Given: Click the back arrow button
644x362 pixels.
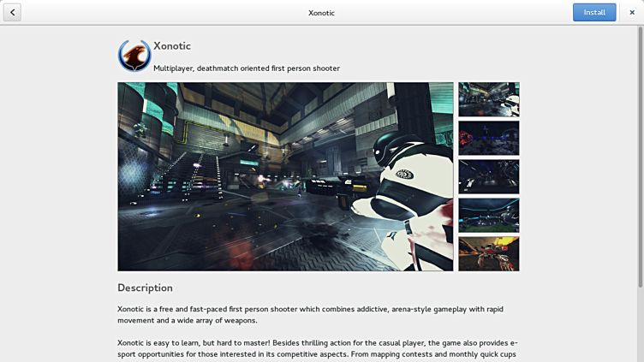Looking at the screenshot, I should point(12,12).
